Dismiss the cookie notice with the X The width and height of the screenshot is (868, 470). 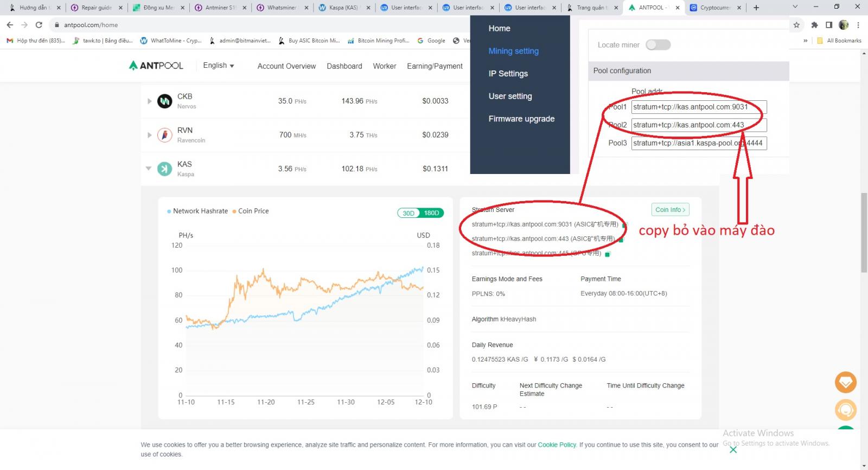click(x=733, y=449)
